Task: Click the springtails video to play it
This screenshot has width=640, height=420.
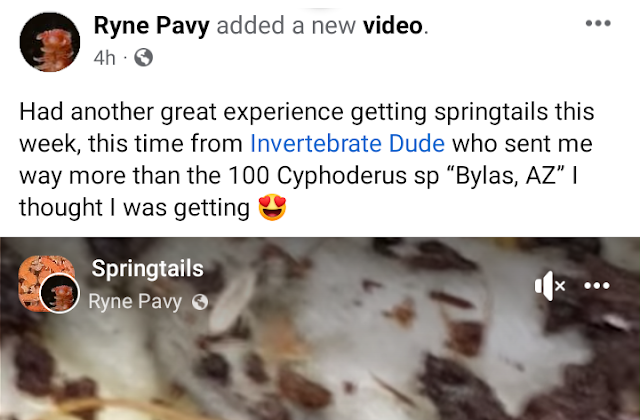Action: [320, 328]
